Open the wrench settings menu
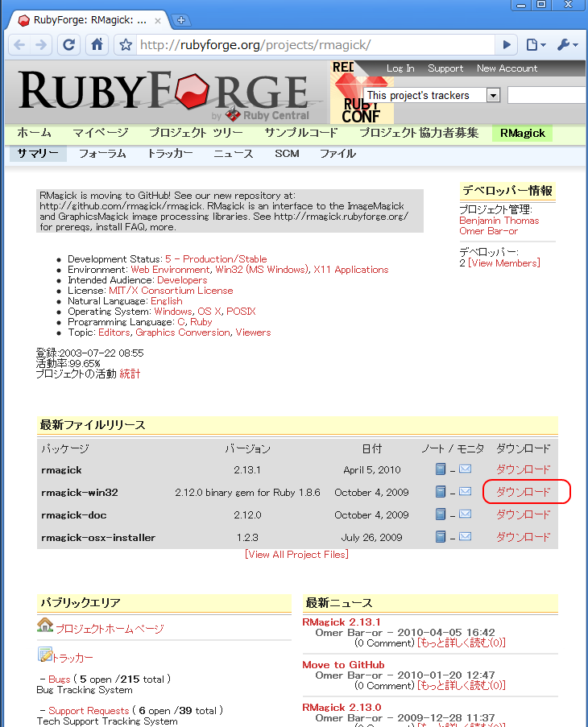The height and width of the screenshot is (727, 588). (x=567, y=45)
